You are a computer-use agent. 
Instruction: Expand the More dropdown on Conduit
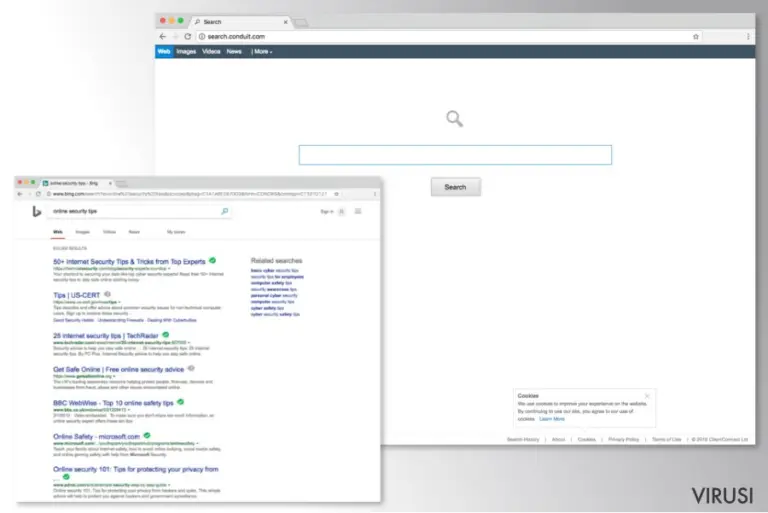[262, 51]
